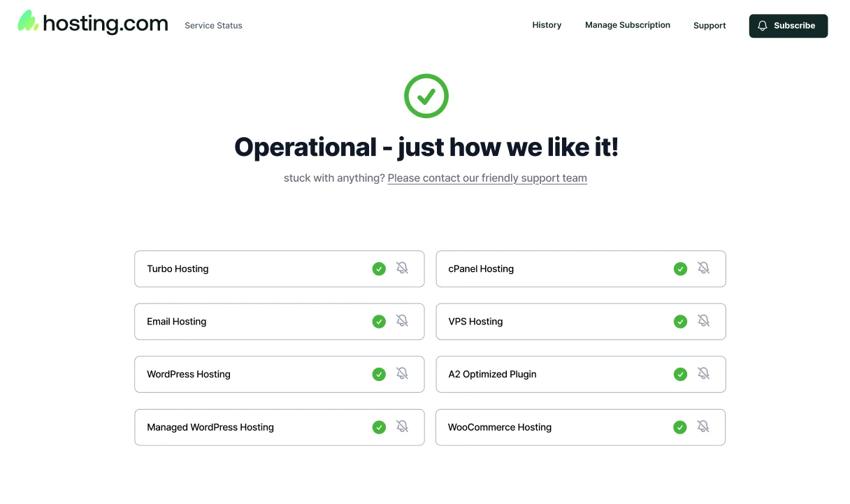
Task: Click bell icon in WooCommerce Hosting row
Action: (703, 426)
